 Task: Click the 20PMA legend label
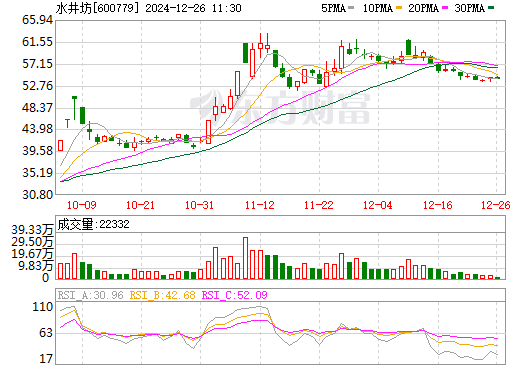pyautogui.click(x=423, y=8)
